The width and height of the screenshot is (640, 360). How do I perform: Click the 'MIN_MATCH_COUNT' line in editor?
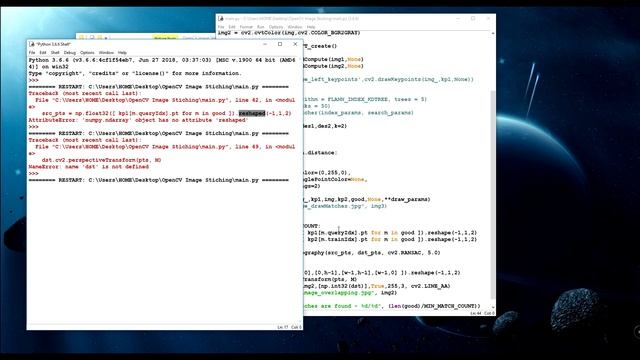coord(392,306)
